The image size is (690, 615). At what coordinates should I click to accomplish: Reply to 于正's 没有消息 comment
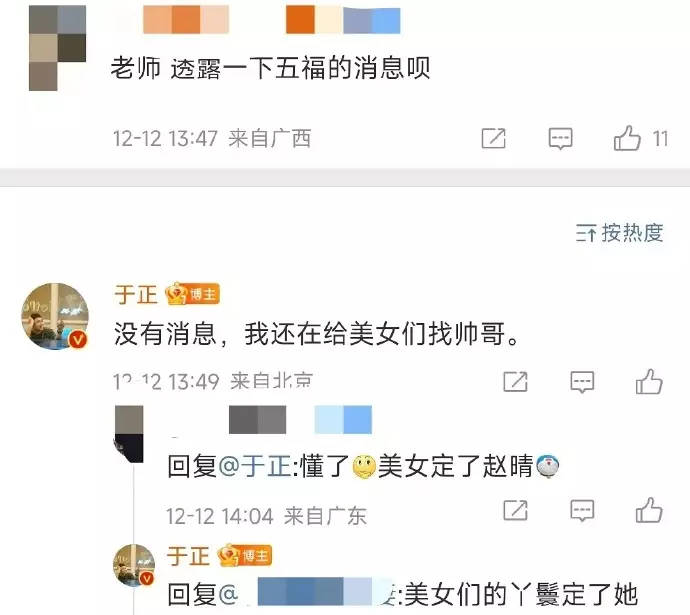point(582,382)
